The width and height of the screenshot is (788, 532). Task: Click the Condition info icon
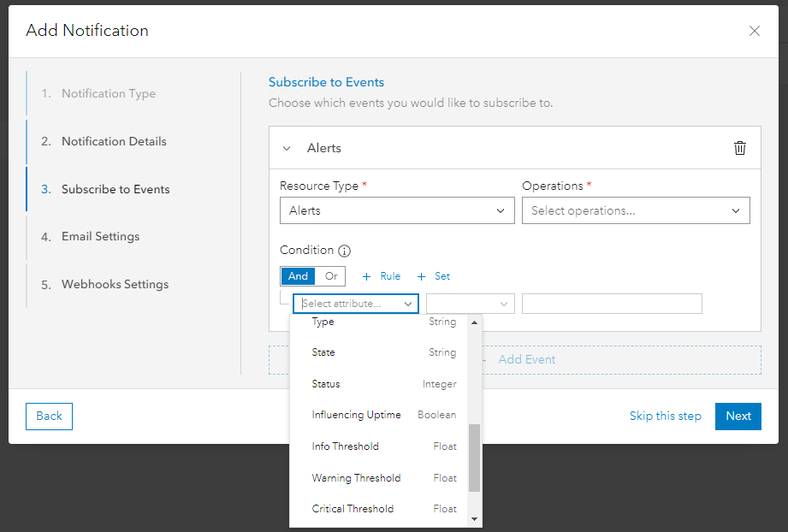(x=345, y=251)
